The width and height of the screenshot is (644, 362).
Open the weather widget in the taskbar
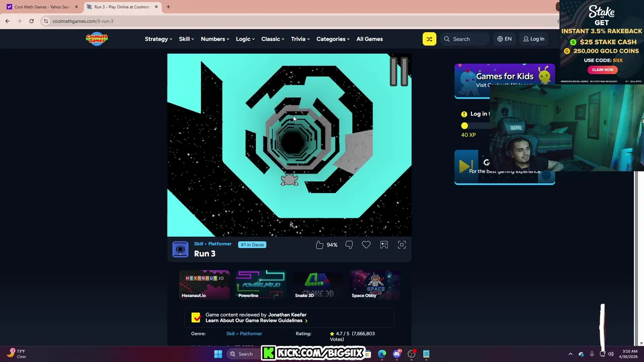[x=17, y=353]
